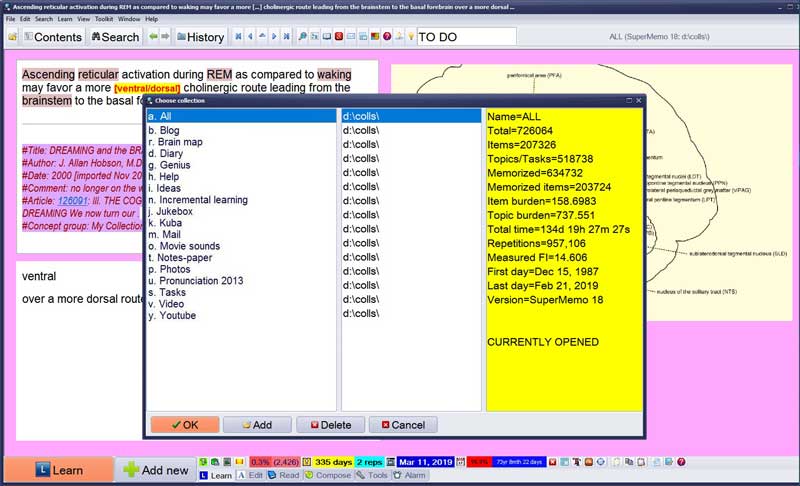Open the Contents window from the toolbar

click(x=52, y=37)
